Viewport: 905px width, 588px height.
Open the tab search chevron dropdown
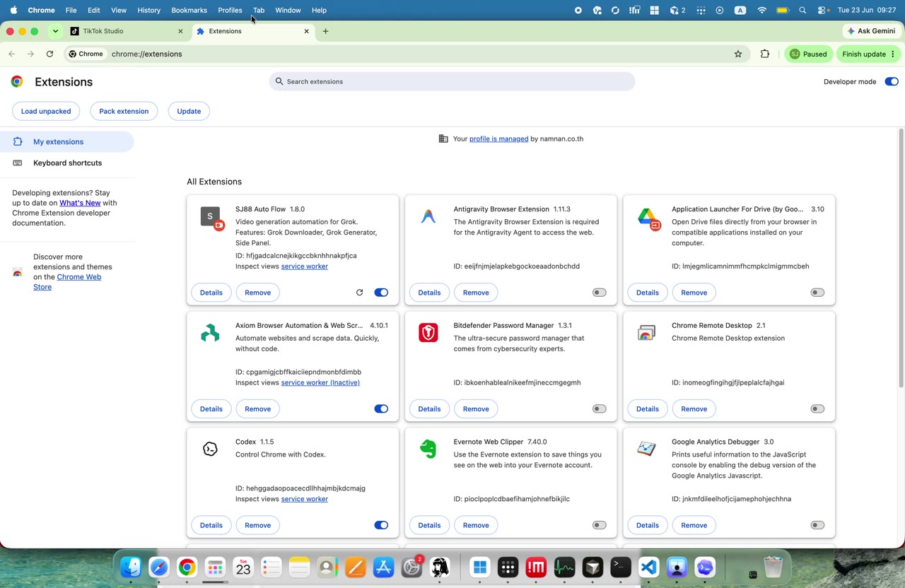pos(55,31)
